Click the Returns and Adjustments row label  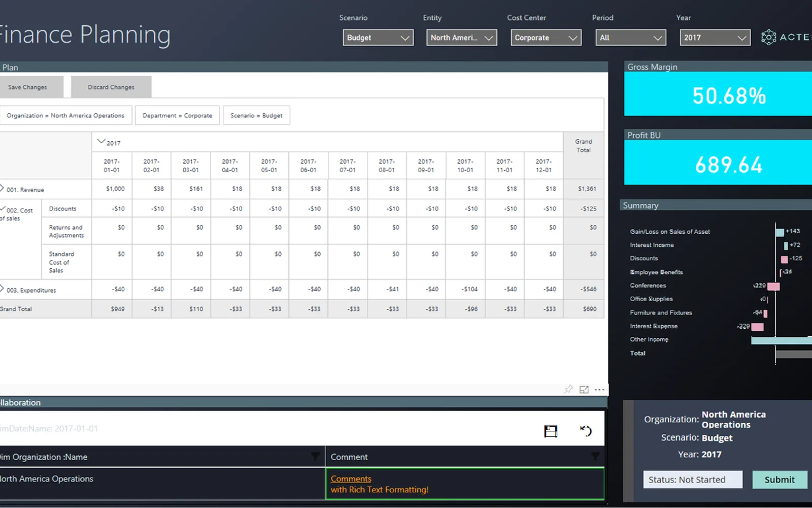66,231
